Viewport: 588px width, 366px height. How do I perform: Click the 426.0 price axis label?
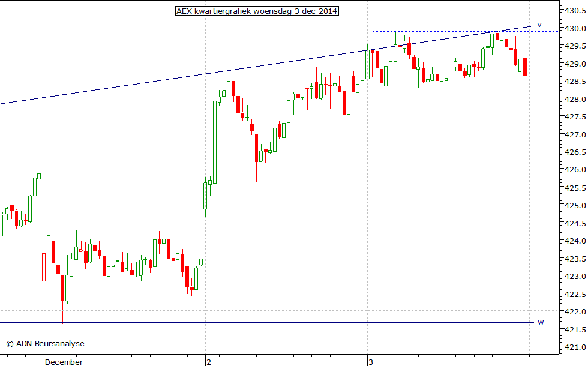575,170
